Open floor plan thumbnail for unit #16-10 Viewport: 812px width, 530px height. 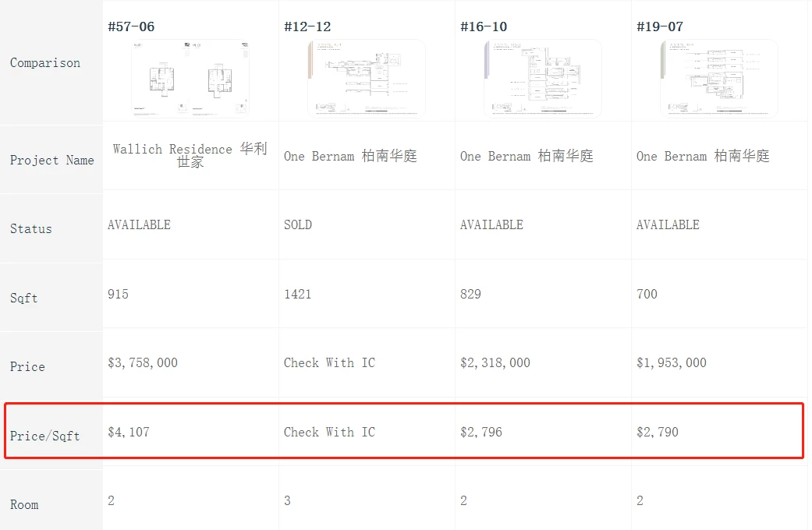tap(543, 79)
